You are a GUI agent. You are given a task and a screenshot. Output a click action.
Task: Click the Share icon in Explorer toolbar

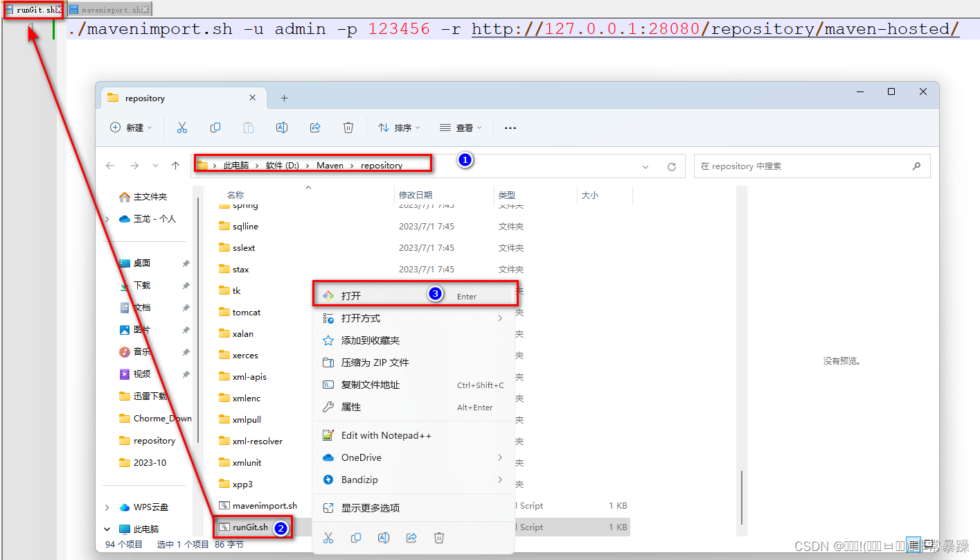coord(315,128)
